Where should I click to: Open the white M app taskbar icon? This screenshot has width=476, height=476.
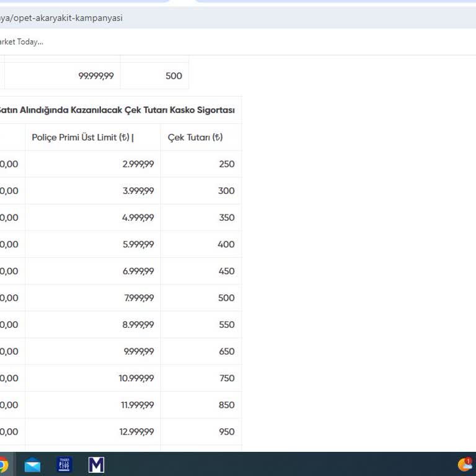coord(96,464)
